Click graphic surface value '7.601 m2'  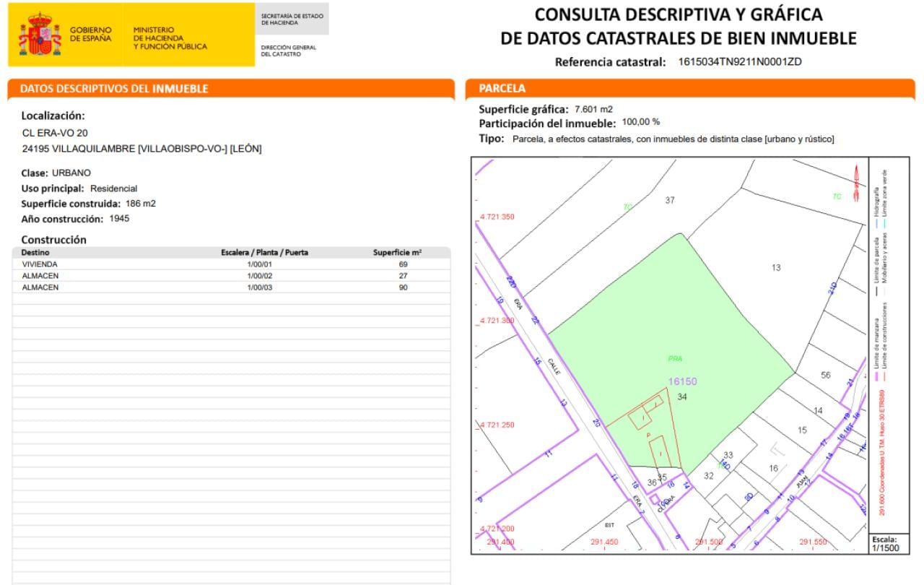coord(593,109)
